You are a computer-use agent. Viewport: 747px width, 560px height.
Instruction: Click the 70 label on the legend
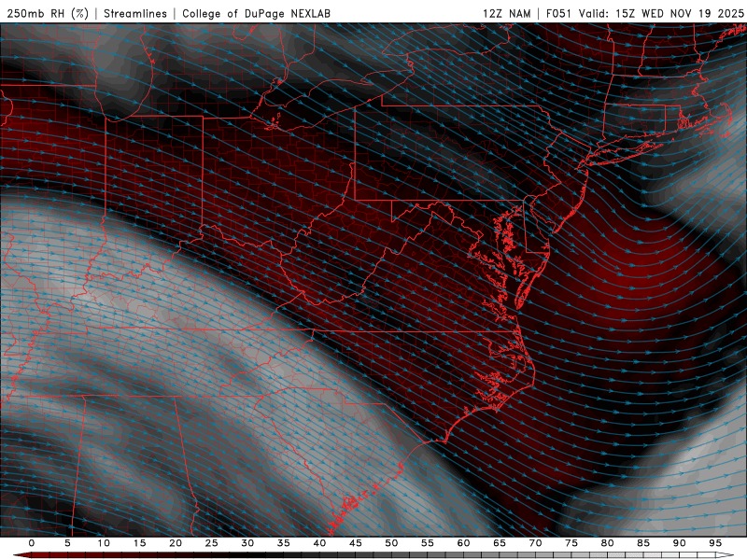pos(535,543)
